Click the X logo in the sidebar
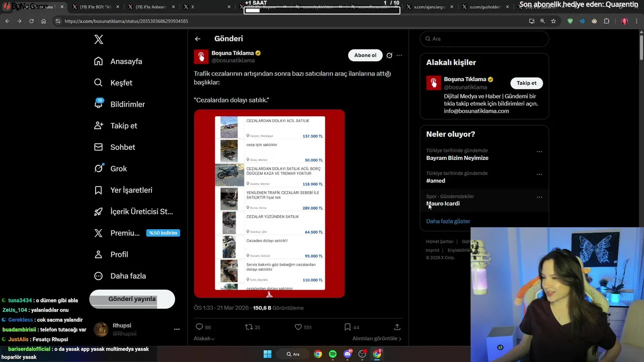The height and width of the screenshot is (362, 644). 99,40
